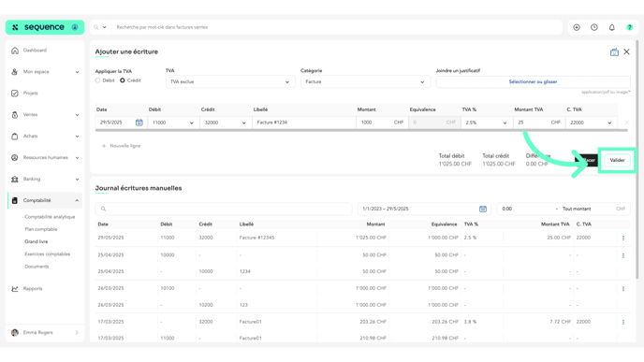The height and width of the screenshot is (362, 644).
Task: Click Emma Rogers avatar
Action: 15,333
